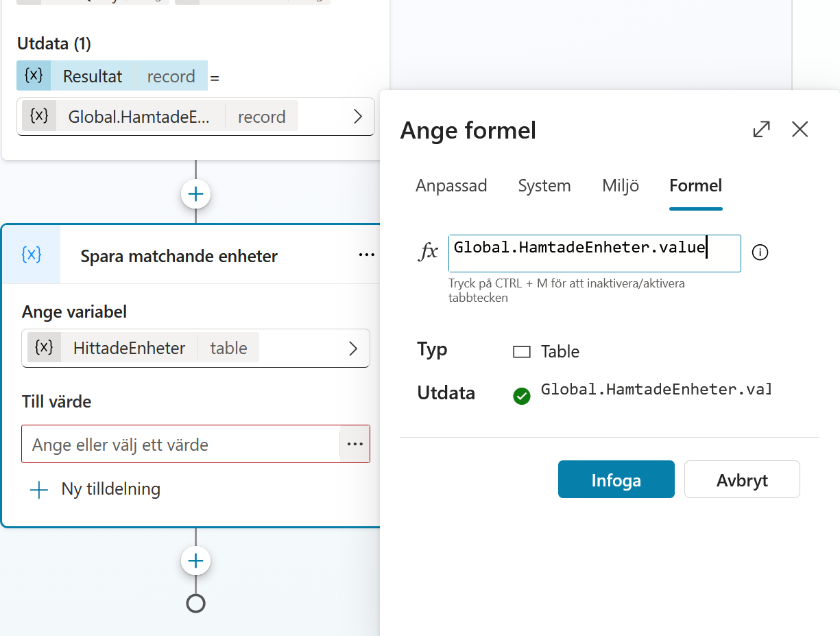The width and height of the screenshot is (840, 636).
Task: Expand the HittadeEnheter variable chevron
Action: point(353,349)
